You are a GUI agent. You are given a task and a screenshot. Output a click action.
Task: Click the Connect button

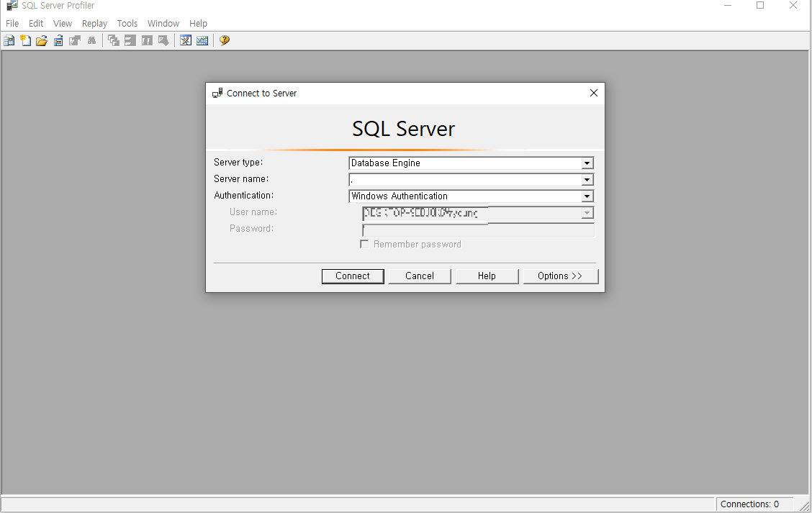point(353,276)
